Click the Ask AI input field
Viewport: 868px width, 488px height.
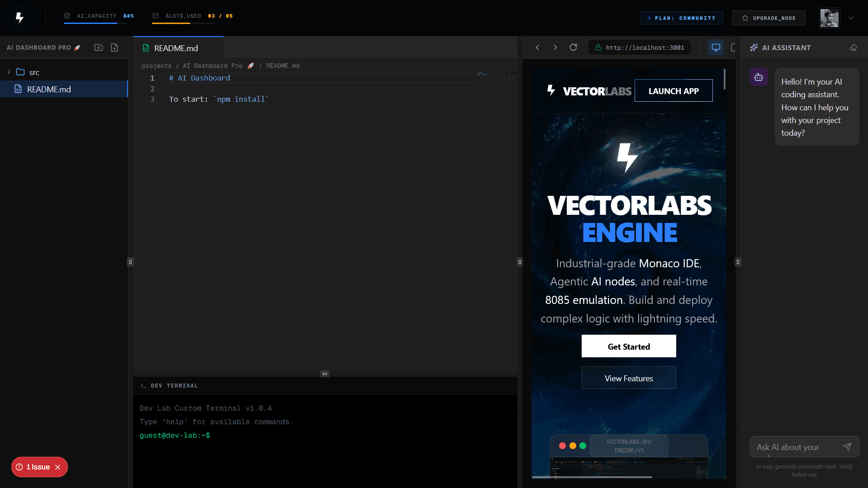click(796, 446)
